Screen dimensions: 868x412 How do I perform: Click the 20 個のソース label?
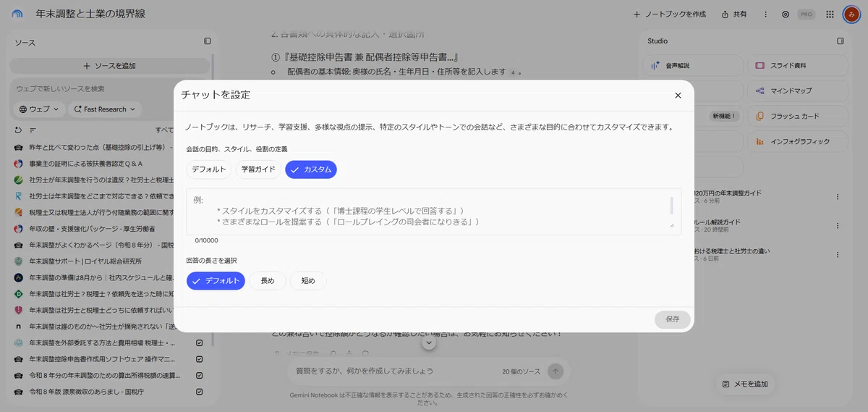521,371
